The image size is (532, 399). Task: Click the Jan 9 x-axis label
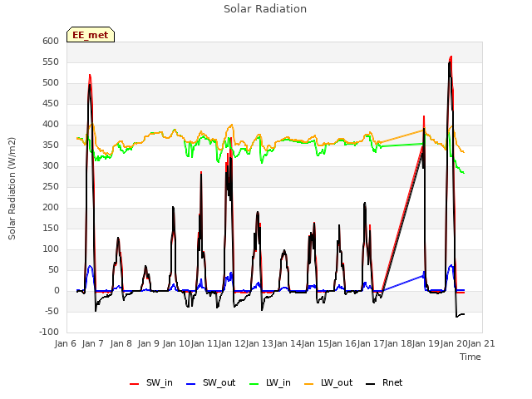(149, 343)
